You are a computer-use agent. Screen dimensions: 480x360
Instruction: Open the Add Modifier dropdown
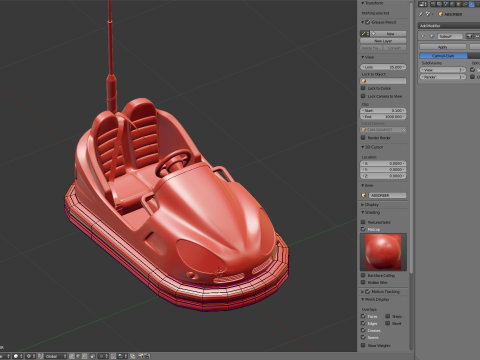[x=449, y=26]
